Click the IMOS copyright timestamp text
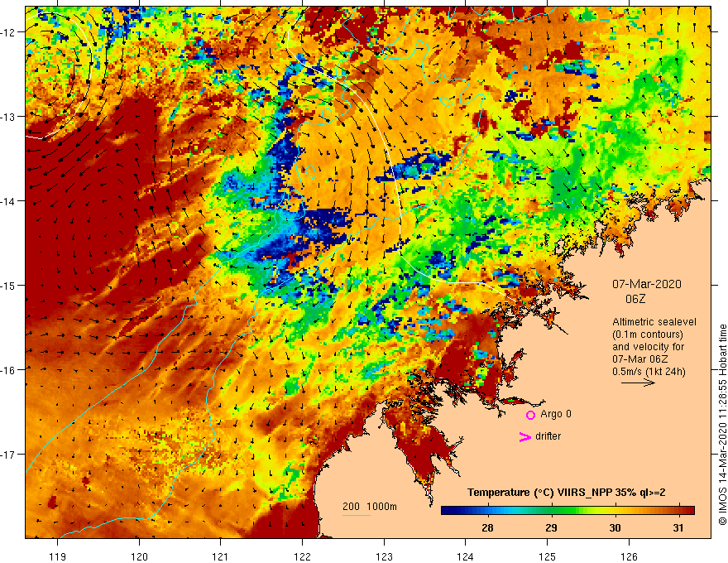728x563 pixels. click(722, 425)
